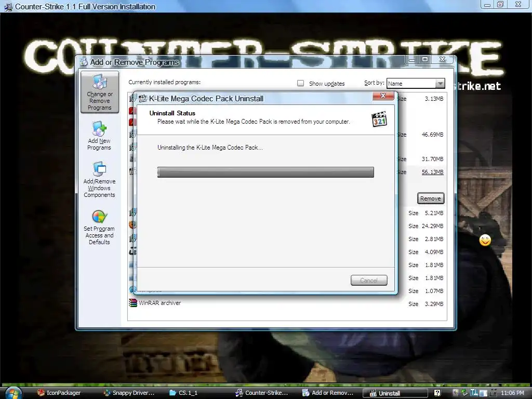Click the uninstall progress bar
This screenshot has width=532, height=399.
tap(265, 172)
